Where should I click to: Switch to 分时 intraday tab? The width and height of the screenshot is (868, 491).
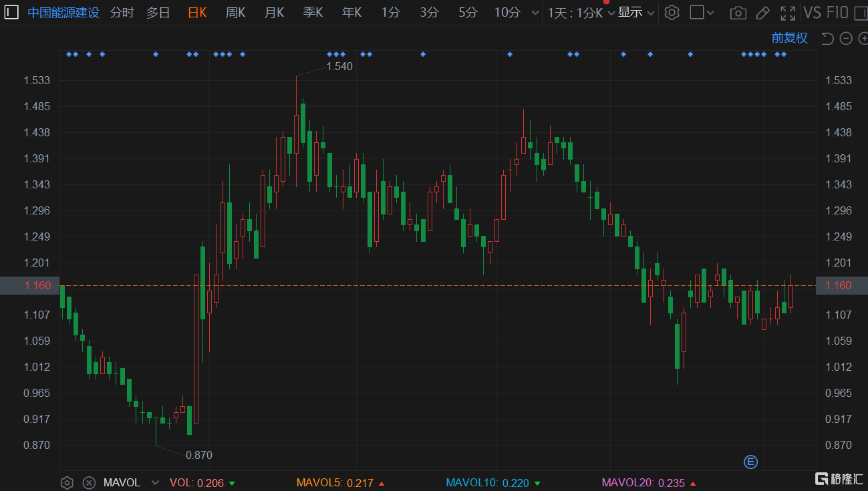122,13
